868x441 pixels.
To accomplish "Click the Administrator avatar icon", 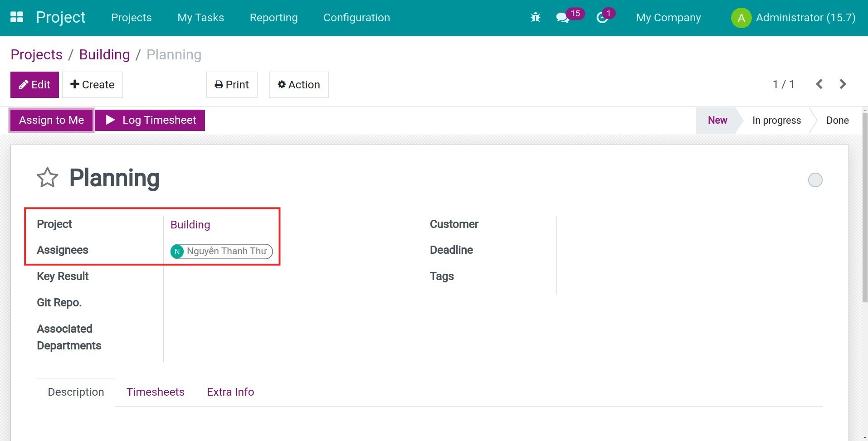I will tap(741, 18).
